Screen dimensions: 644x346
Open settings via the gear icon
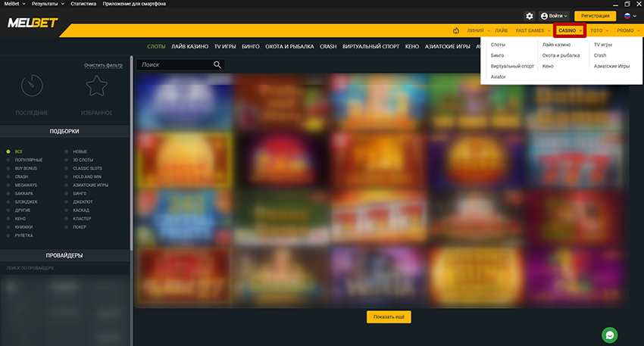coord(530,16)
